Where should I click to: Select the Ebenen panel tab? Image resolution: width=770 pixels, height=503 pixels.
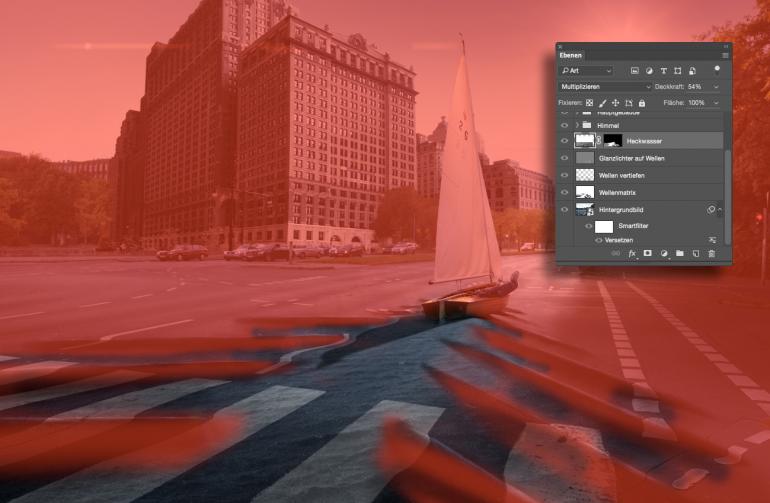pyautogui.click(x=571, y=56)
